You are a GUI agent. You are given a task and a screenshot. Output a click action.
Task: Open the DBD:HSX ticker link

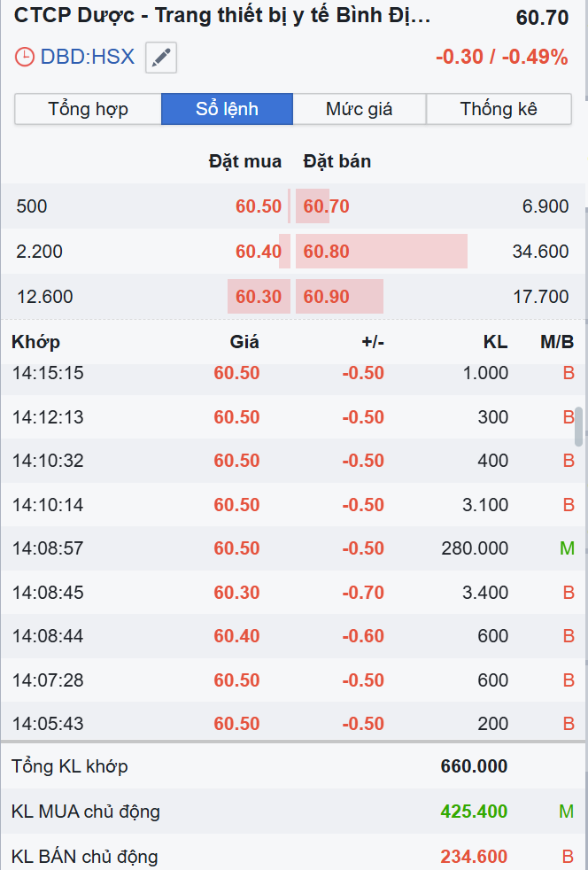[88, 58]
